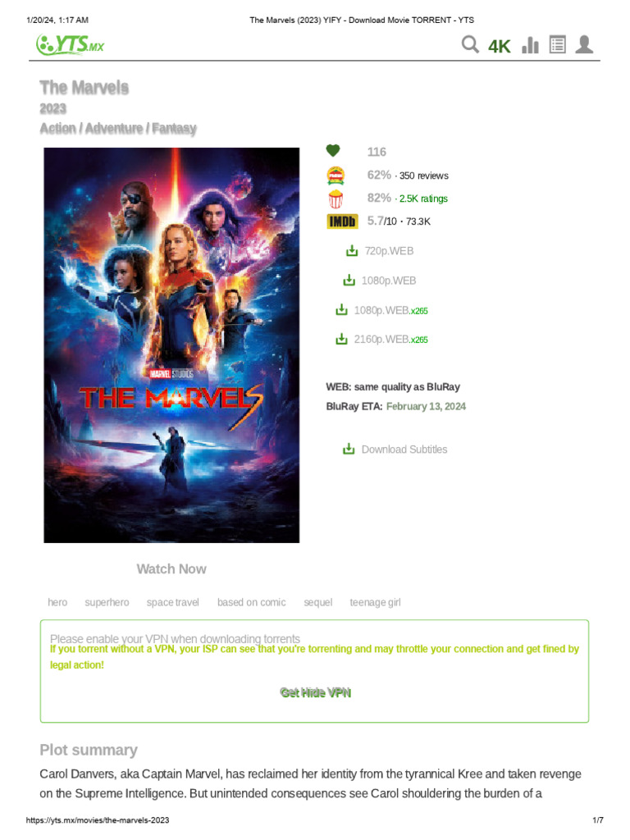The image size is (630, 840).
Task: Open the 4K movies section
Action: [500, 47]
